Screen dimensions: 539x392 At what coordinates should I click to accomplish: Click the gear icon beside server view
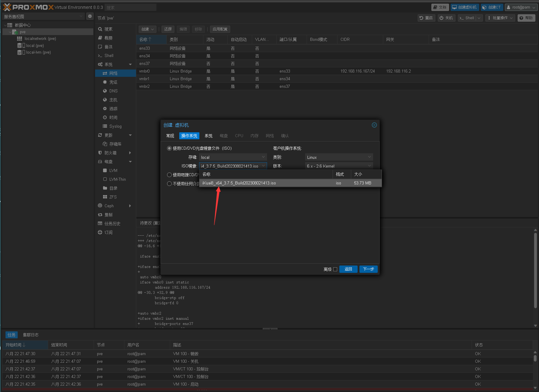coord(90,16)
